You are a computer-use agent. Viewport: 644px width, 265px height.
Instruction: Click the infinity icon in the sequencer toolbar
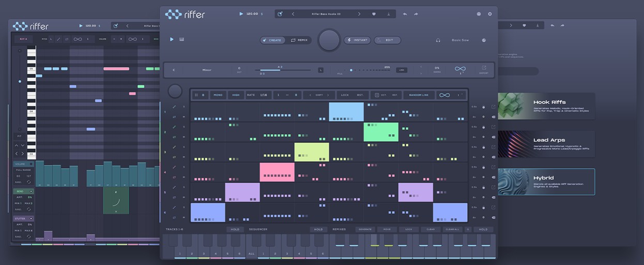pos(443,95)
